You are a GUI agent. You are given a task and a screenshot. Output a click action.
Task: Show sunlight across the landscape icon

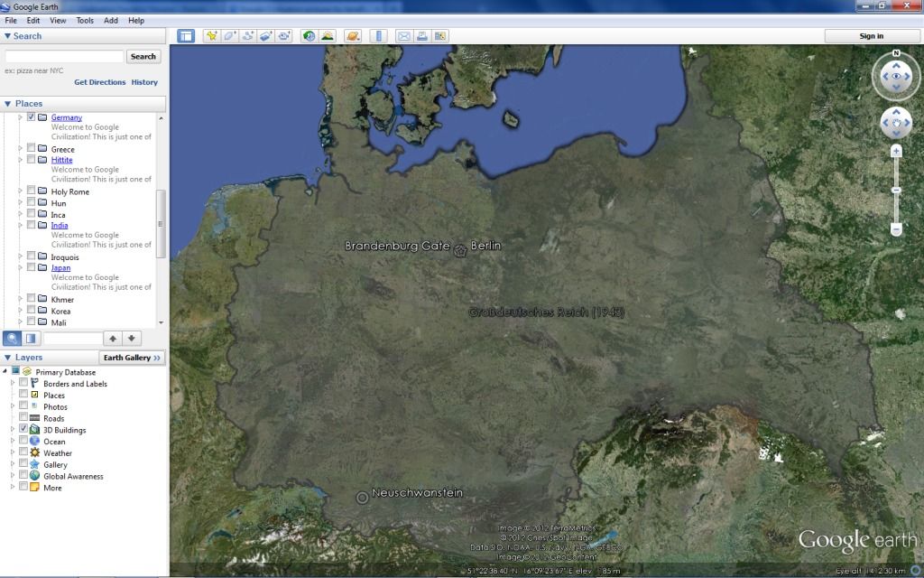pos(327,36)
